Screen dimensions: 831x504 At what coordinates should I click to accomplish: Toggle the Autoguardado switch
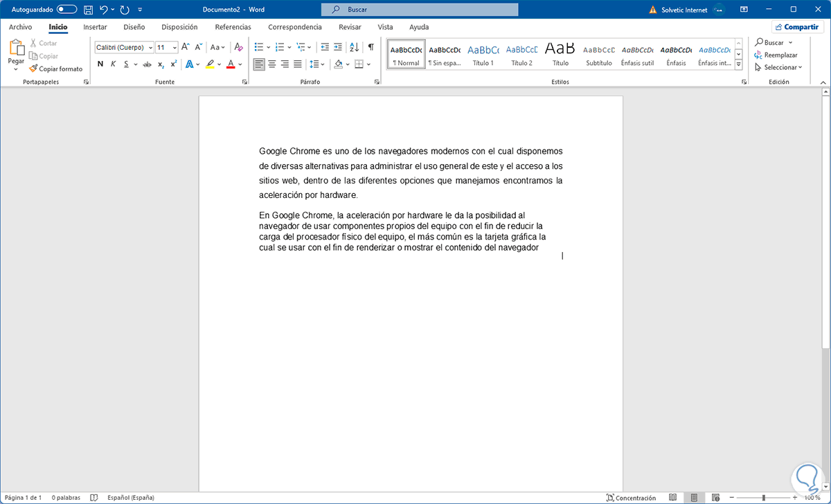pyautogui.click(x=66, y=10)
